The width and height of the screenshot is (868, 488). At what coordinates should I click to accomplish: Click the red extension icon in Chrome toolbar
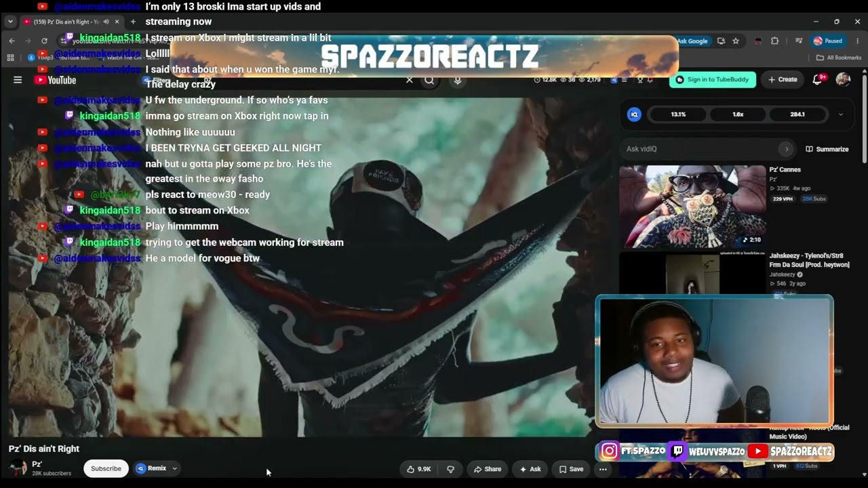(757, 41)
